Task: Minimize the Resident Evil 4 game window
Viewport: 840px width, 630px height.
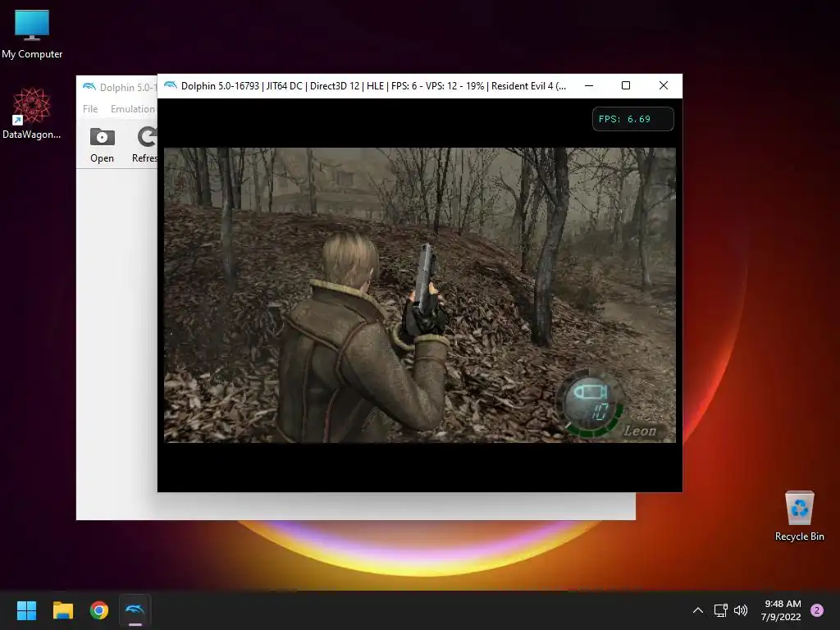Action: [589, 85]
